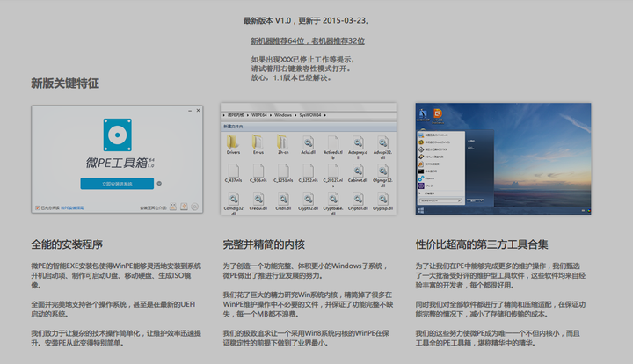Expand the arrow between WBPE64 and Windows

[x=271, y=115]
